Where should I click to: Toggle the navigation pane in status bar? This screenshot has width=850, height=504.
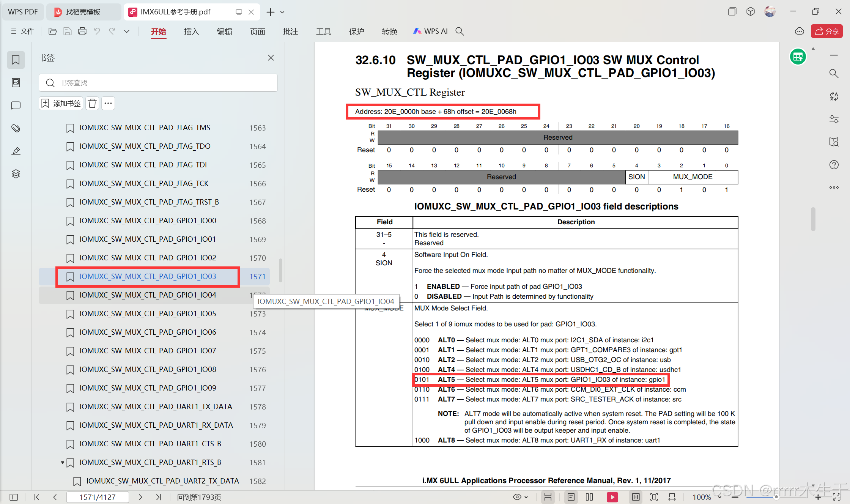tap(14, 497)
